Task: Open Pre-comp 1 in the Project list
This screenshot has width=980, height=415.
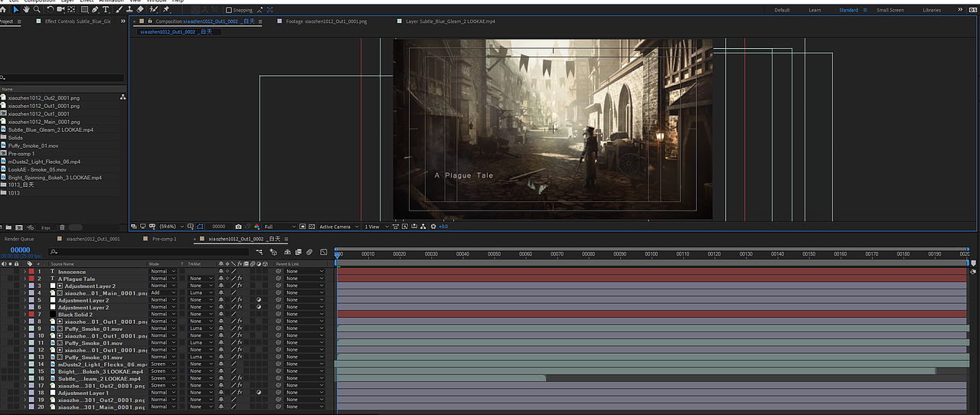Action: tap(21, 153)
